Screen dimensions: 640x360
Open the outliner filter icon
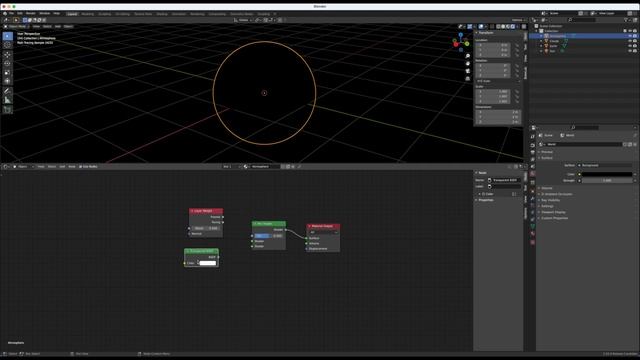(626, 20)
